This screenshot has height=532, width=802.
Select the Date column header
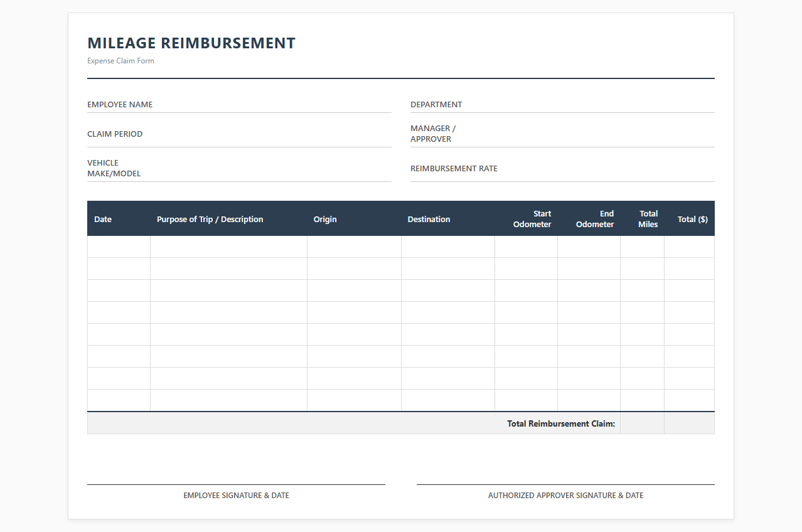click(x=119, y=219)
